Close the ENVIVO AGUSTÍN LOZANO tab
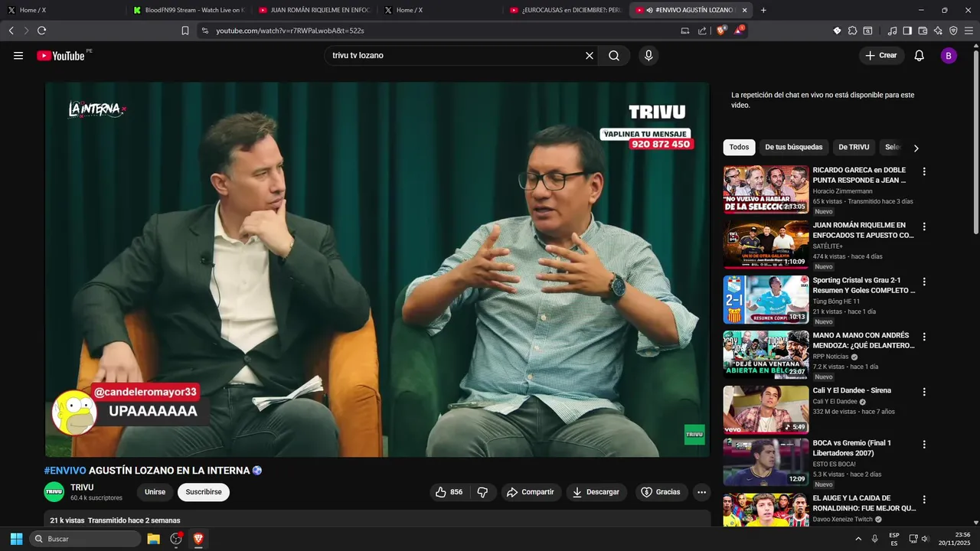 click(744, 10)
